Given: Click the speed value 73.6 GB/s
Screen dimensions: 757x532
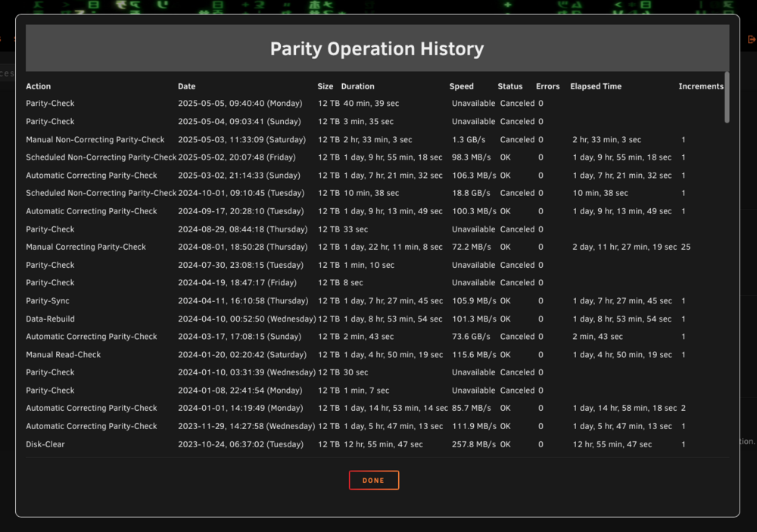Looking at the screenshot, I should tap(471, 337).
